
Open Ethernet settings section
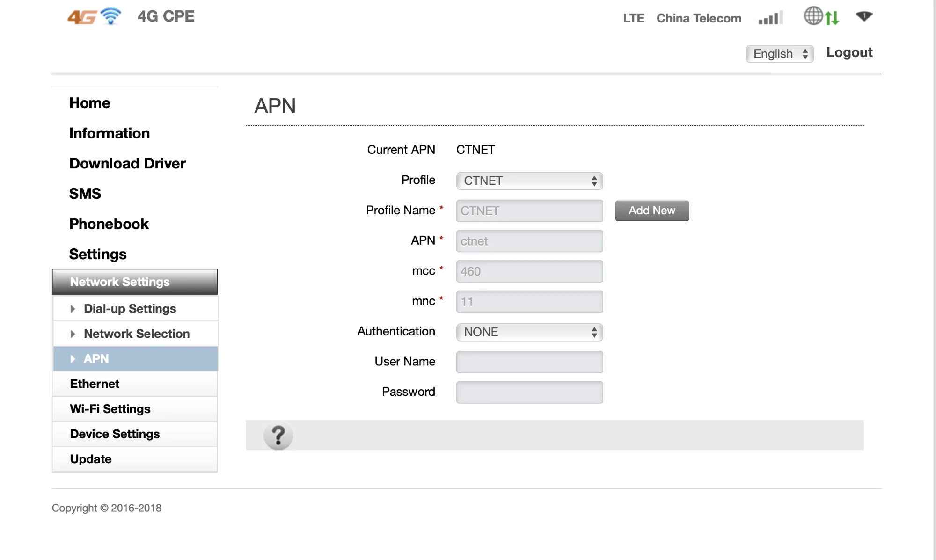[x=135, y=384]
